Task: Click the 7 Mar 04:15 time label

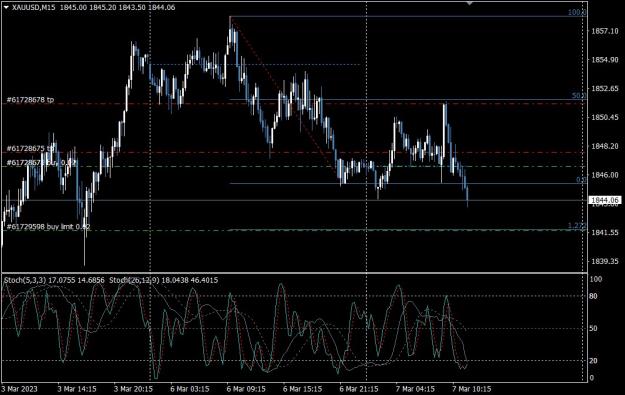Action: pos(415,389)
